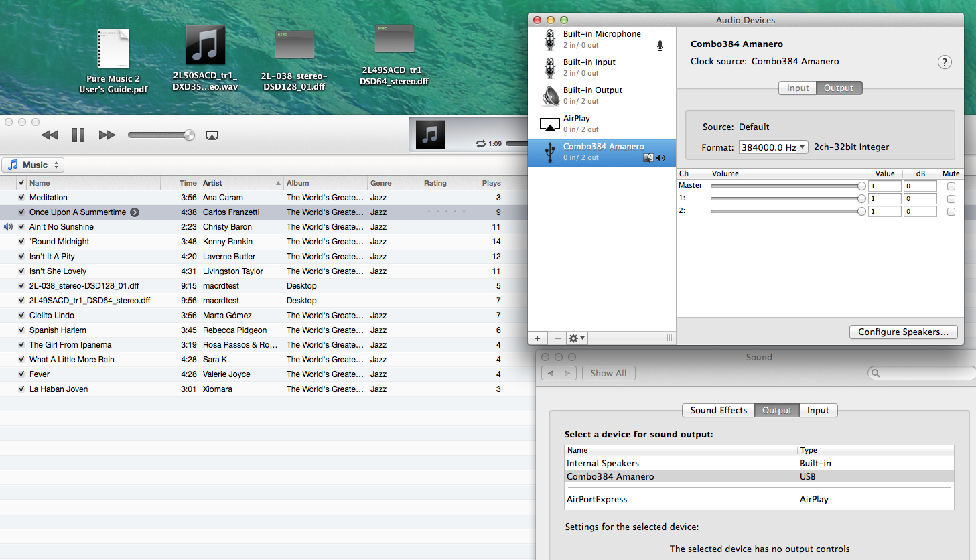This screenshot has height=560, width=976.
Task: Sort tracks by the Plays column header
Action: coord(489,183)
